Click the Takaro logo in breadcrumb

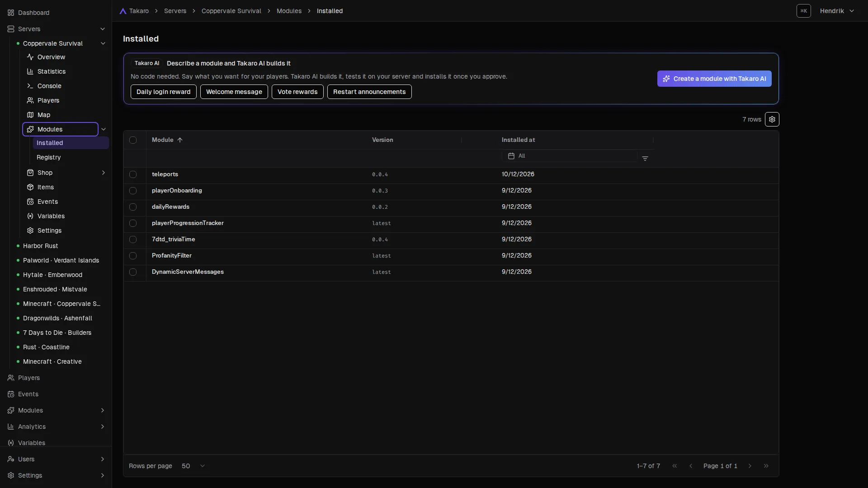tap(123, 11)
